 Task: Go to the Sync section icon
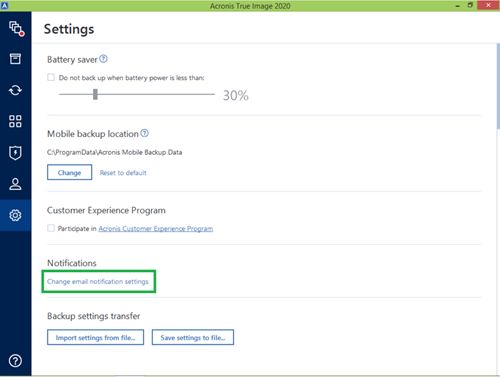pos(15,90)
